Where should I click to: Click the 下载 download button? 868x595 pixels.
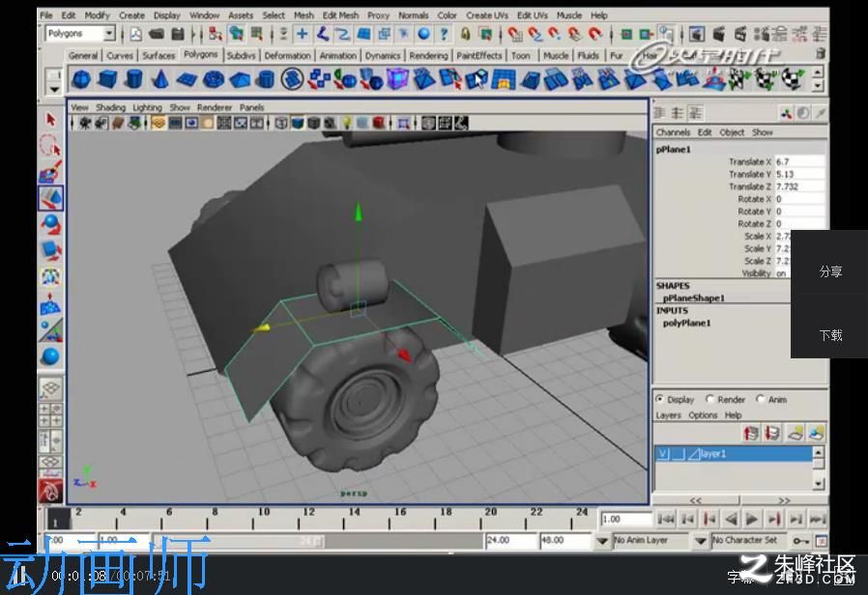(830, 335)
